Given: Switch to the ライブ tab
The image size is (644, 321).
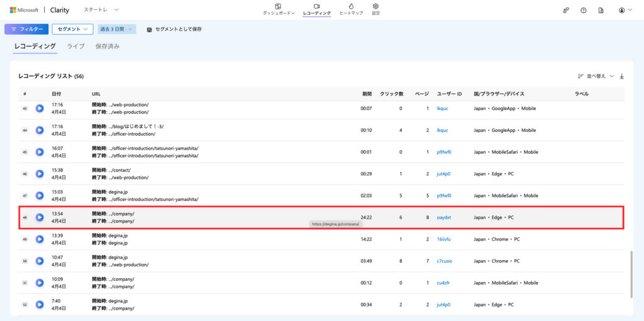Looking at the screenshot, I should click(x=75, y=46).
